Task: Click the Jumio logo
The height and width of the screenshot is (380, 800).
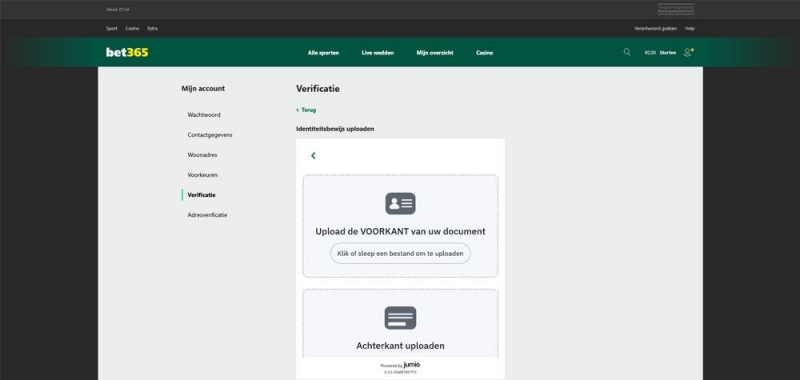Action: (x=411, y=365)
